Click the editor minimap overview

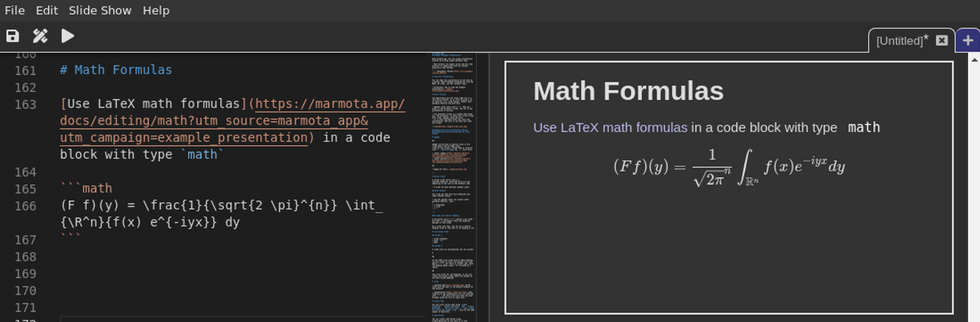click(x=453, y=187)
